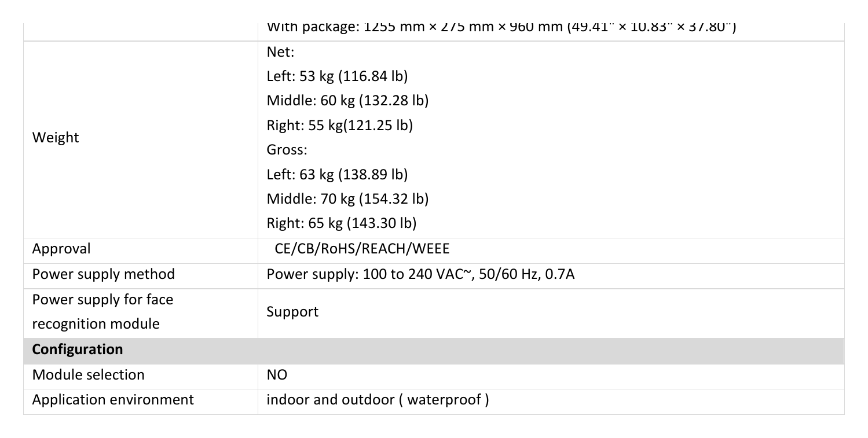This screenshot has width=868, height=438.
Task: Click the Weight row label
Action: click(x=56, y=138)
